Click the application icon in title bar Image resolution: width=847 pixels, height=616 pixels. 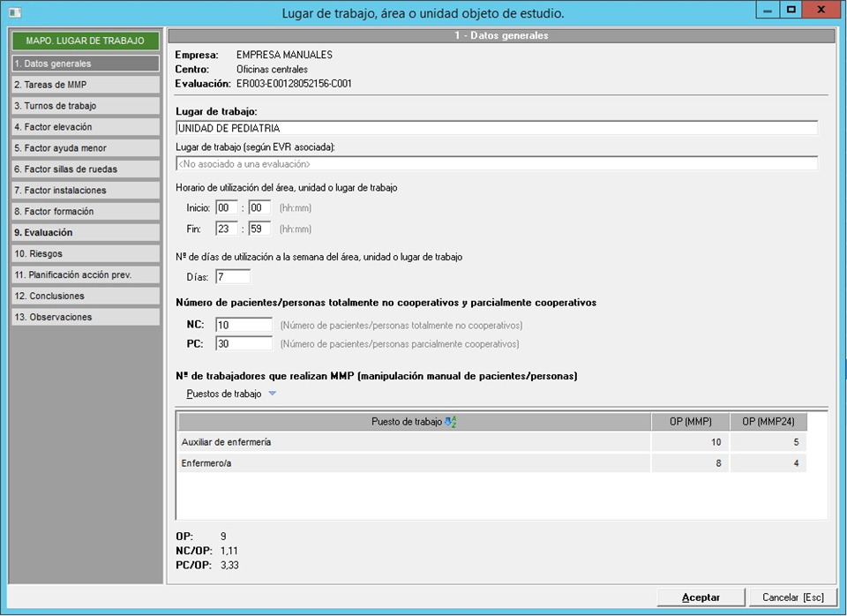coord(13,13)
